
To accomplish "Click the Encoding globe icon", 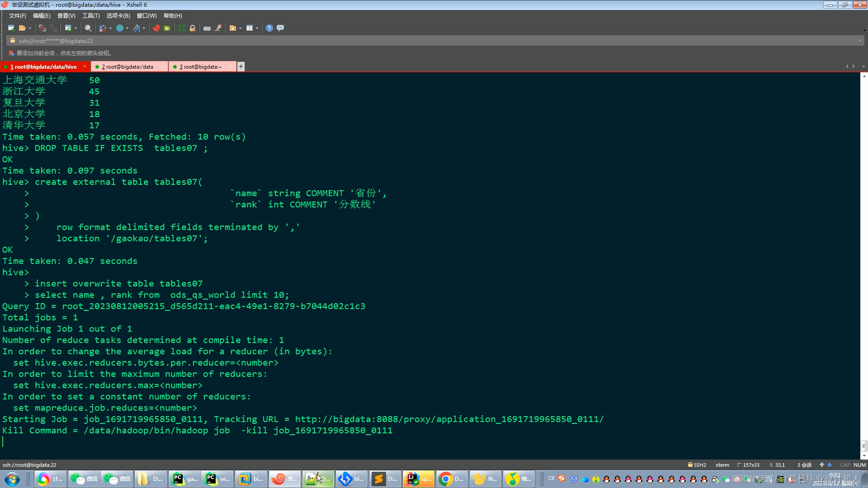I will [120, 28].
